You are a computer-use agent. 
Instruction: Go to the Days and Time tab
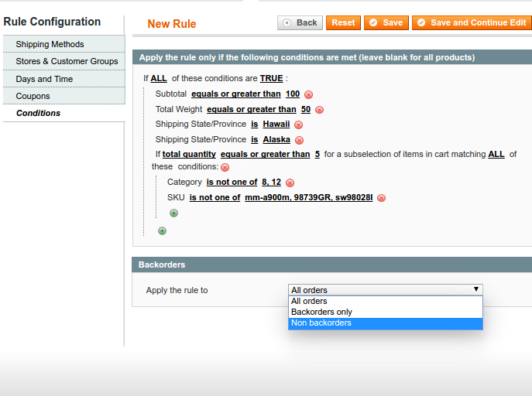[44, 79]
